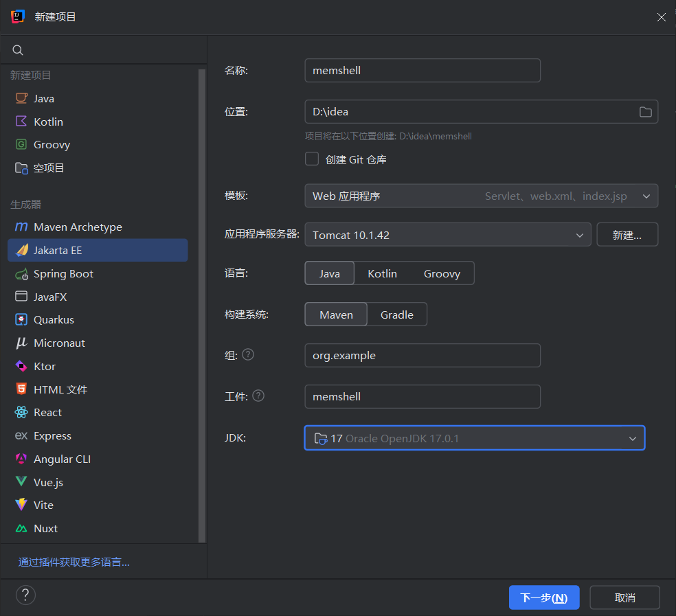Set language to Groovy
676x616 pixels.
click(442, 273)
